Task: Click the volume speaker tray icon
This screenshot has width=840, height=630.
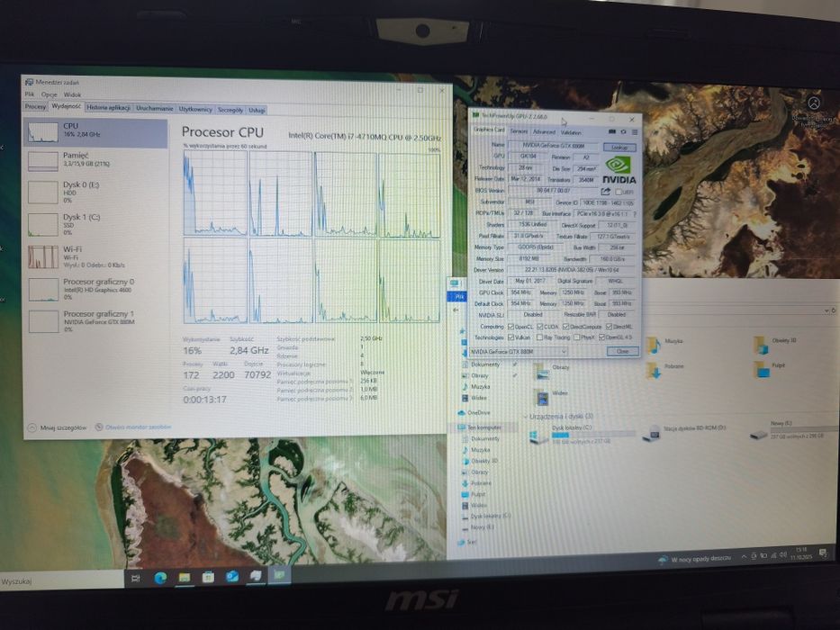Action: pyautogui.click(x=783, y=555)
